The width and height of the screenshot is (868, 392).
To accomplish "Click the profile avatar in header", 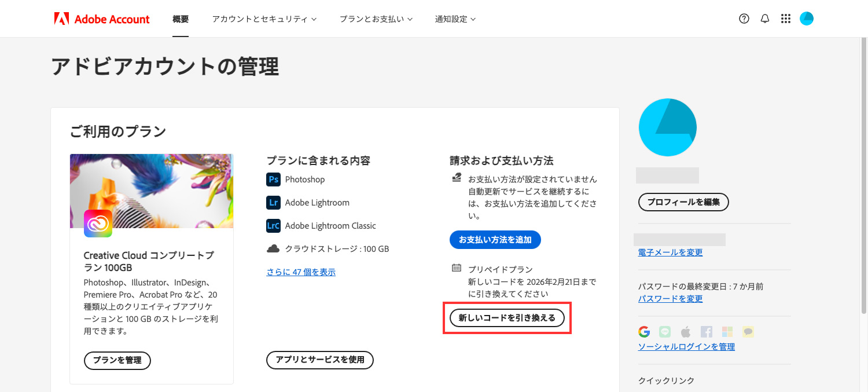I will [807, 19].
